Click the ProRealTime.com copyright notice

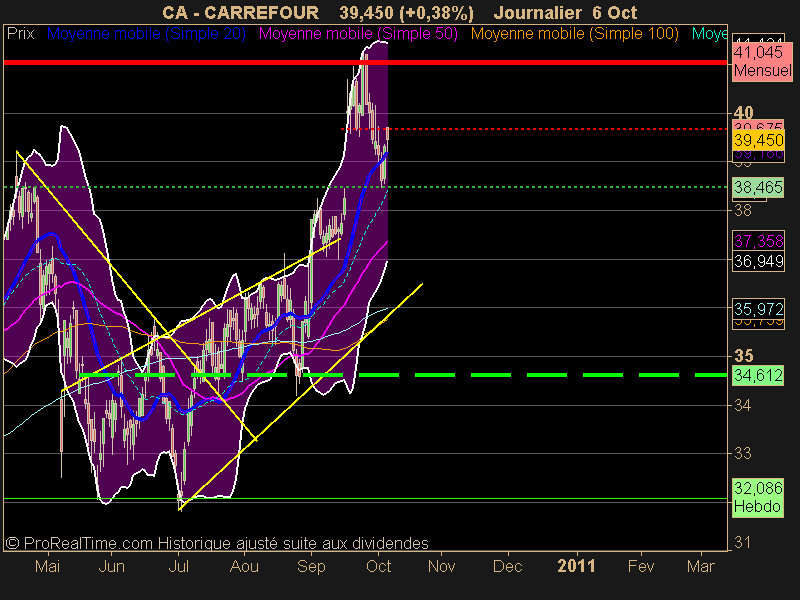[217, 543]
